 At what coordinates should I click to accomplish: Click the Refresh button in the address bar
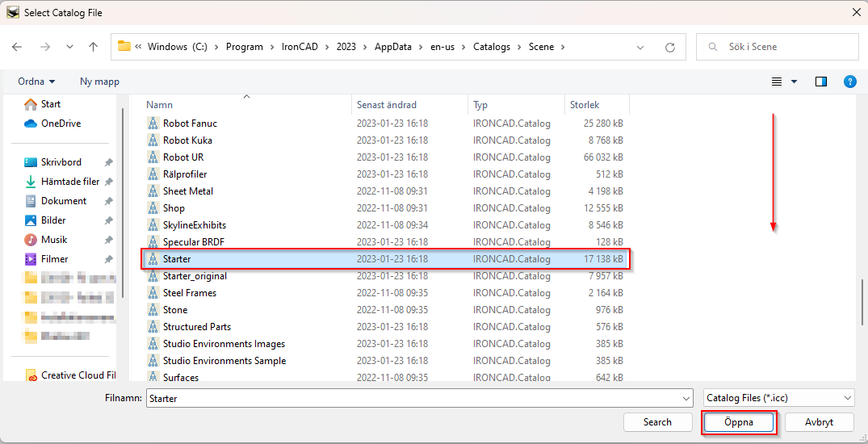point(670,47)
